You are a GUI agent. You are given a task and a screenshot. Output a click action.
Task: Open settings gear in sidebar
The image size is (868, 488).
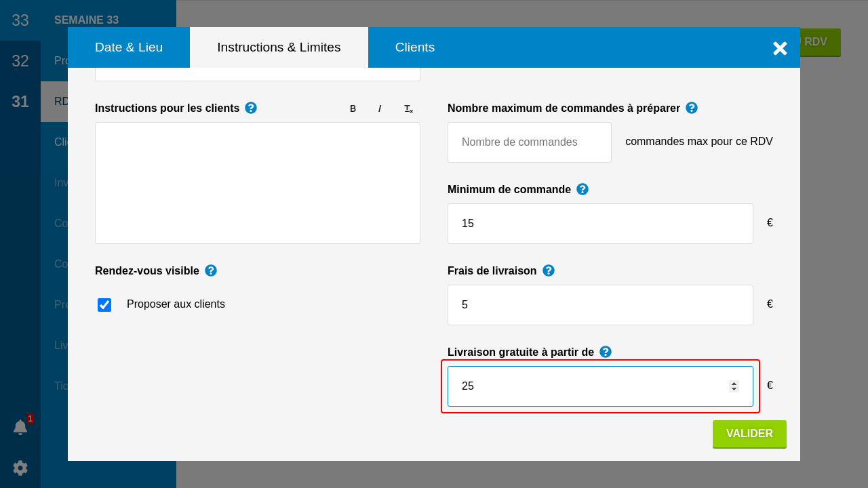click(x=20, y=468)
